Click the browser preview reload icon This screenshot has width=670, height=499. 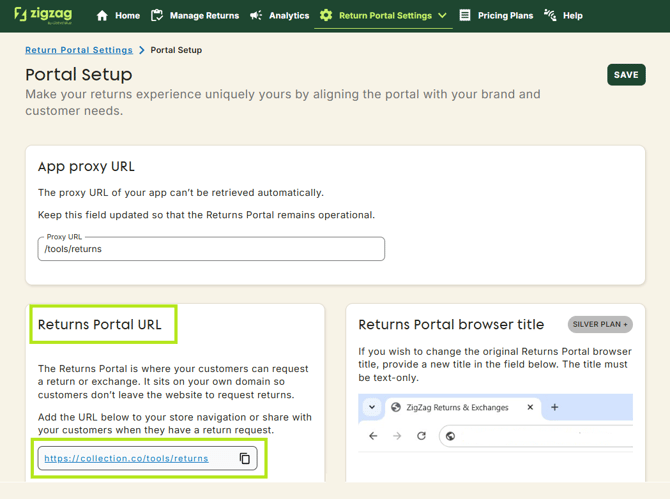[421, 436]
